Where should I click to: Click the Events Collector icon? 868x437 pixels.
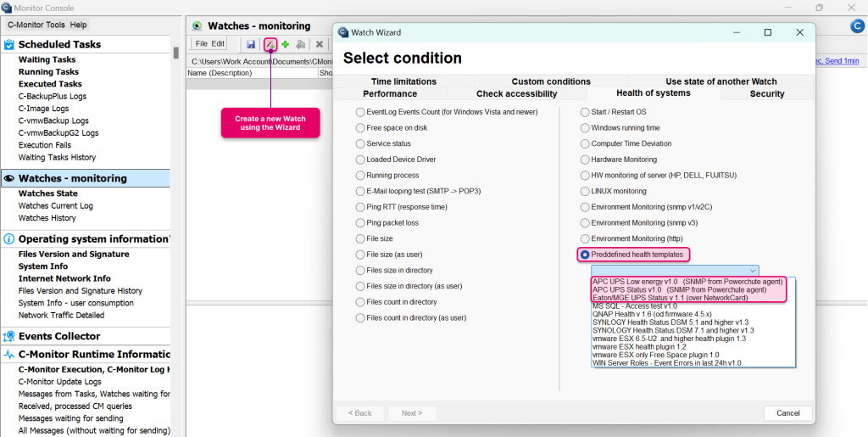tap(9, 336)
